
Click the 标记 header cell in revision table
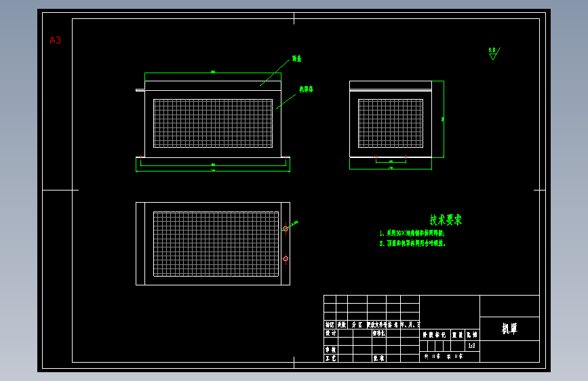tap(330, 325)
